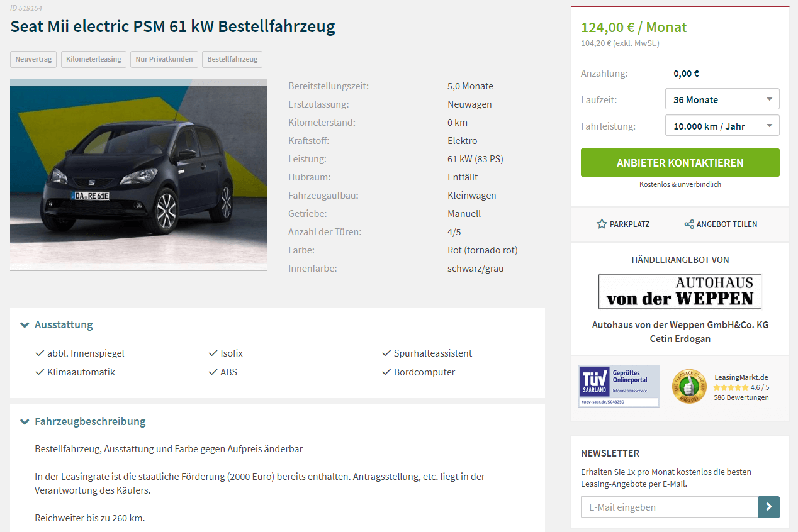The width and height of the screenshot is (798, 532).
Task: Open the Fahrleistung 10.000 km dropdown
Action: 722,126
